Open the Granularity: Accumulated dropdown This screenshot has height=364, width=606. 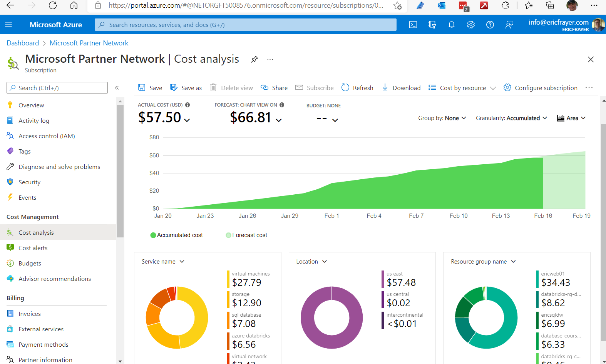pyautogui.click(x=511, y=118)
